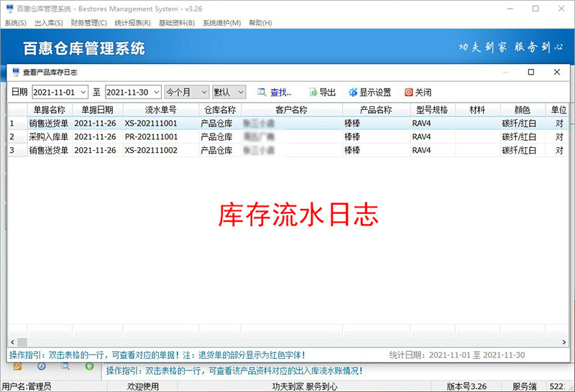The image size is (575, 392).
Task: Expand the 默认 dropdown
Action: pyautogui.click(x=241, y=93)
